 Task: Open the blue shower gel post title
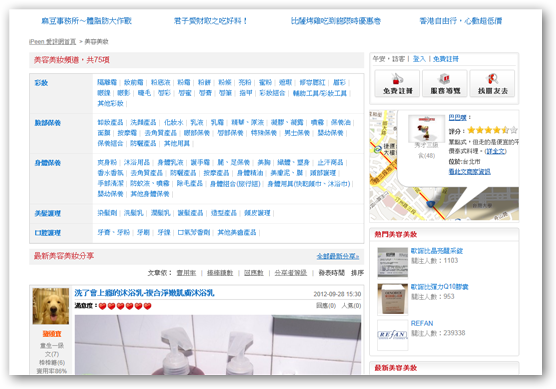tap(144, 293)
